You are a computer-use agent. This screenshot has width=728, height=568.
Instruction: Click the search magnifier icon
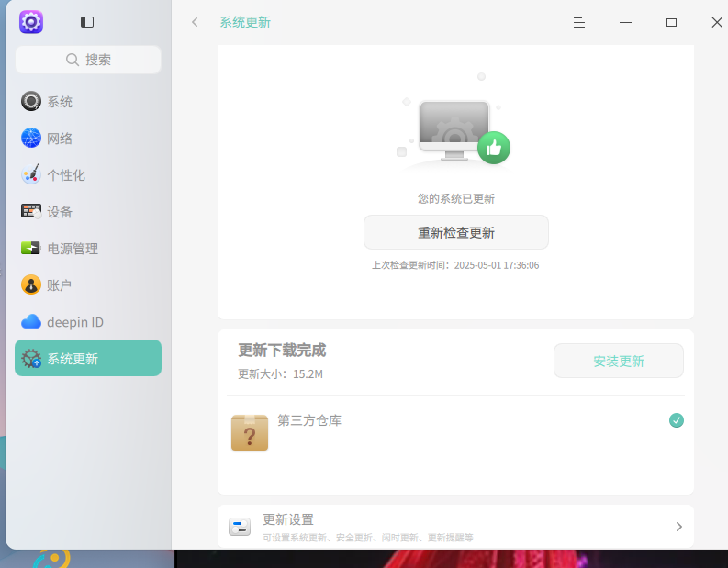click(72, 60)
